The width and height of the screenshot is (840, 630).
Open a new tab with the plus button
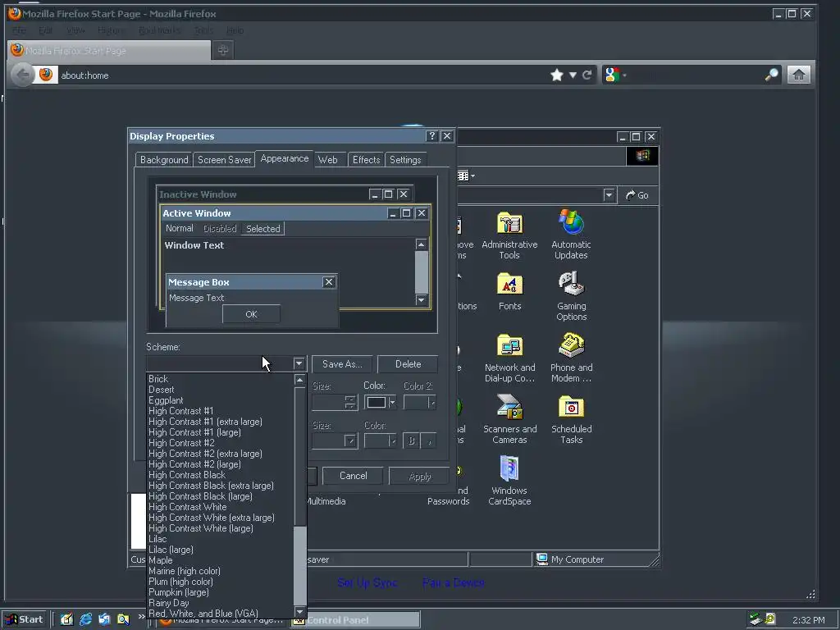[x=223, y=50]
